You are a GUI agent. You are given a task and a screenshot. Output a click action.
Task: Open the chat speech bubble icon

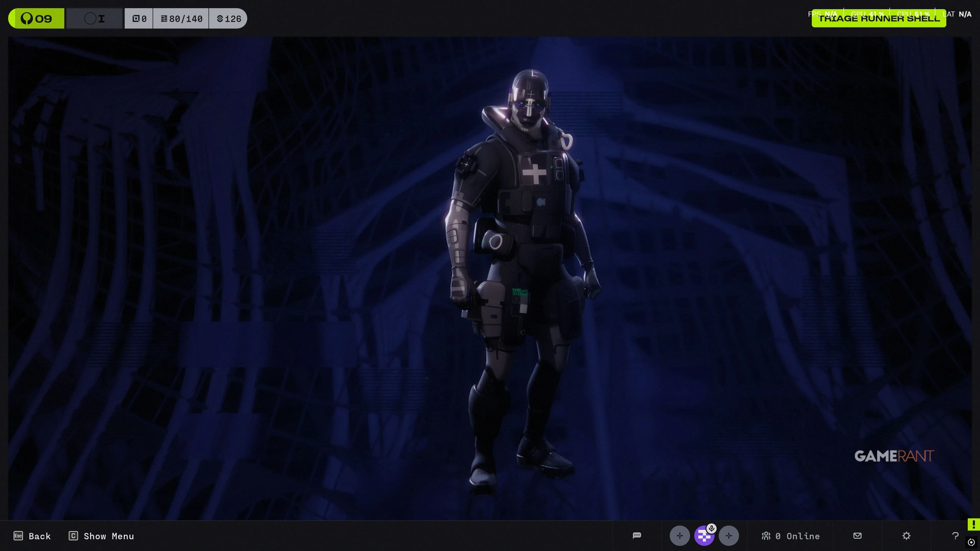[x=637, y=535]
